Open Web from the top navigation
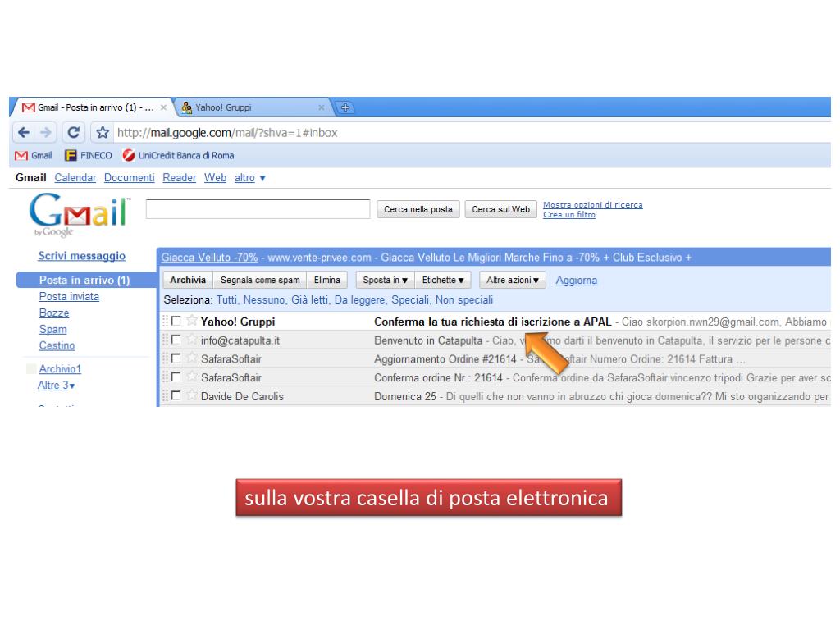The image size is (840, 630). tap(216, 178)
